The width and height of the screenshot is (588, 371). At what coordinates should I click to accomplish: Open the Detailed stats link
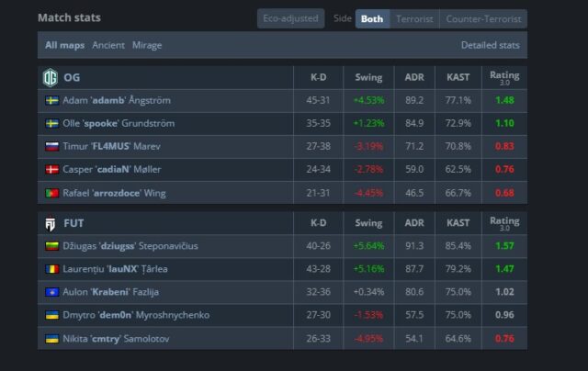coord(490,45)
